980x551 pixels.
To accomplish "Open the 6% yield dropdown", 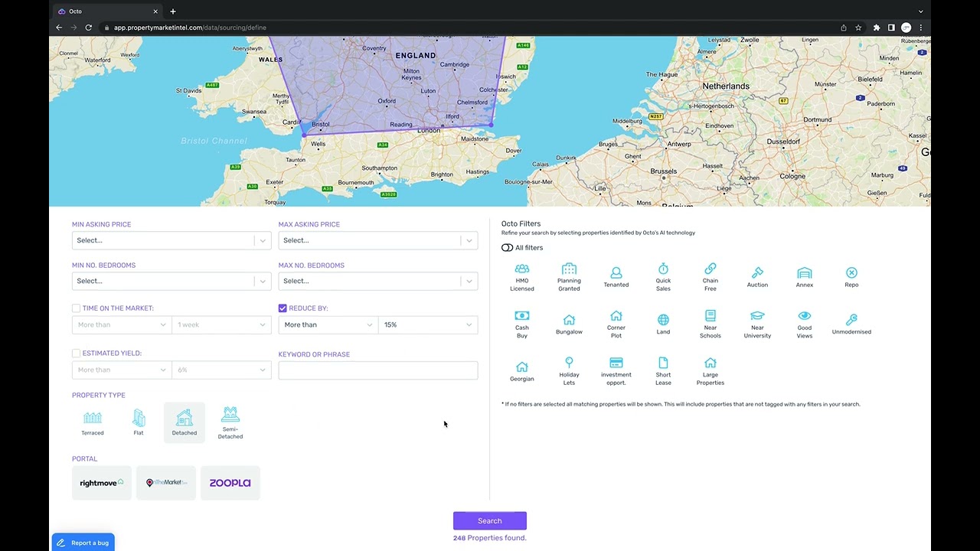I will tap(221, 370).
